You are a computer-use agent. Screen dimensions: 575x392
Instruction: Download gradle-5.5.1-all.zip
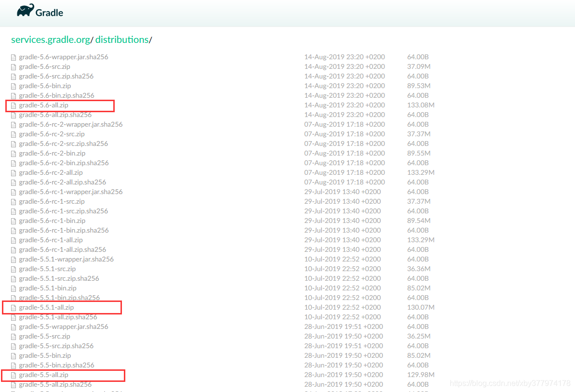pyautogui.click(x=46, y=307)
